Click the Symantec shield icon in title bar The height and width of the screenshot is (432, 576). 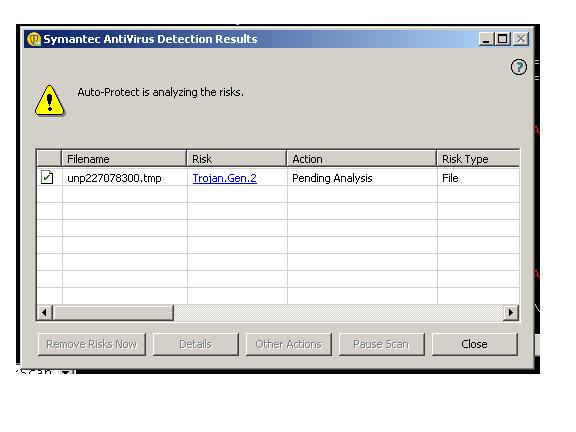click(34, 39)
